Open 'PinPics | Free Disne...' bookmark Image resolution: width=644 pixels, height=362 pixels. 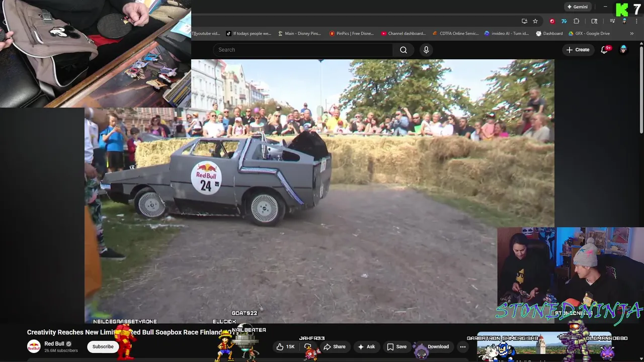tap(352, 34)
